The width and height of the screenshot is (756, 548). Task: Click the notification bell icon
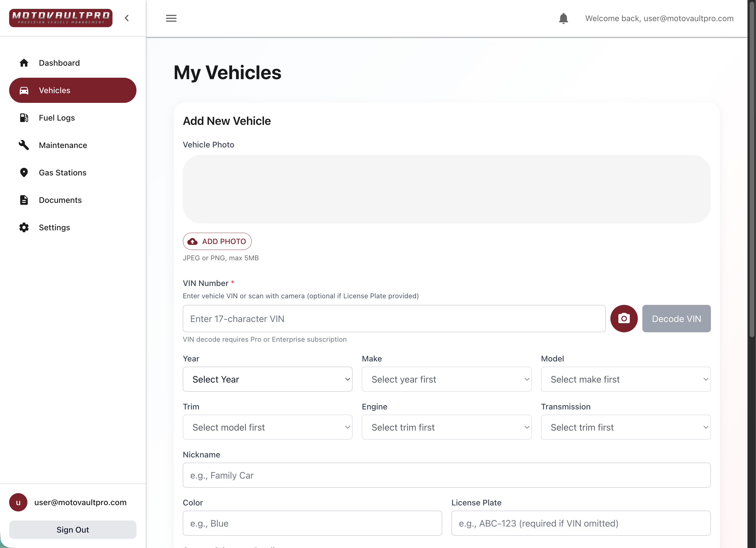[563, 18]
